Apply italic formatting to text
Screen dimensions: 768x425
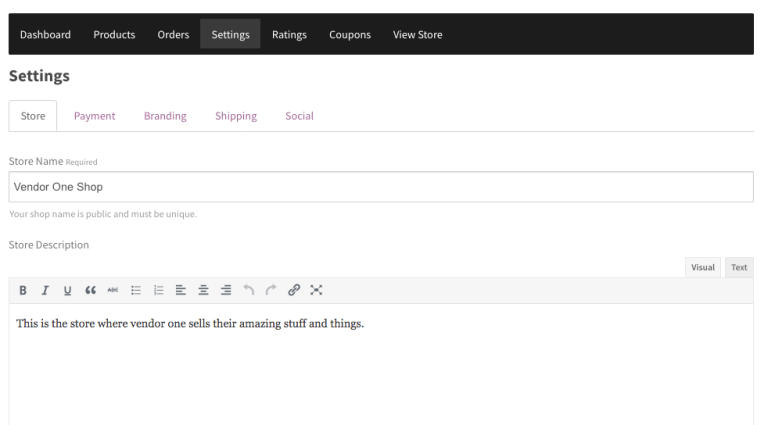click(45, 291)
